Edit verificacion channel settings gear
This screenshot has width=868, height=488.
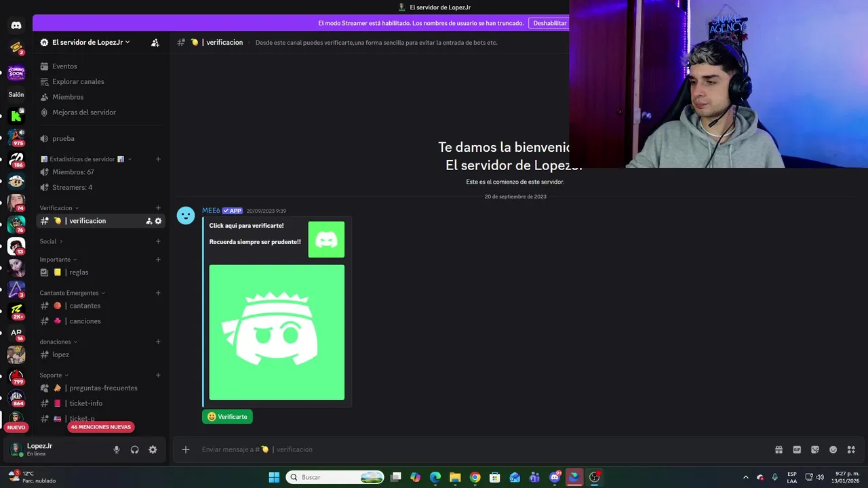[x=158, y=221]
